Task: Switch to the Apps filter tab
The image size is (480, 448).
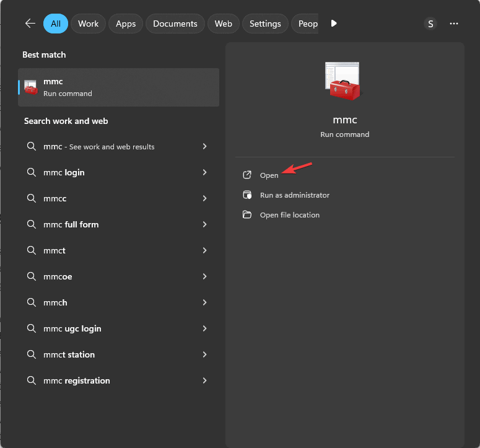Action: click(126, 24)
